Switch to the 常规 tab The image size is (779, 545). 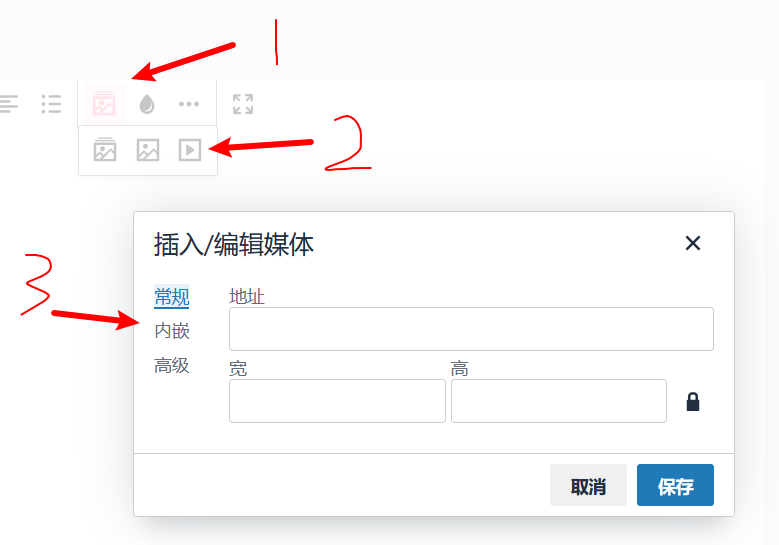(171, 297)
